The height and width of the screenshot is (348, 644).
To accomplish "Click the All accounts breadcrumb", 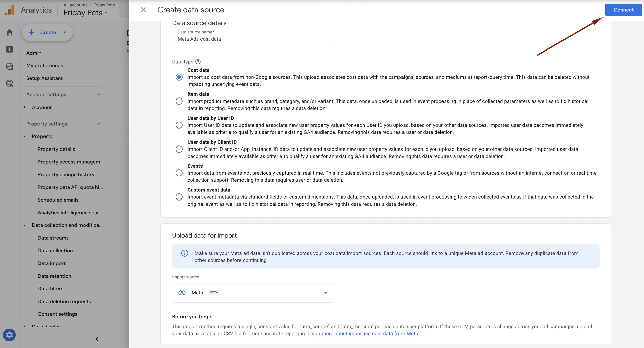I will pos(75,5).
